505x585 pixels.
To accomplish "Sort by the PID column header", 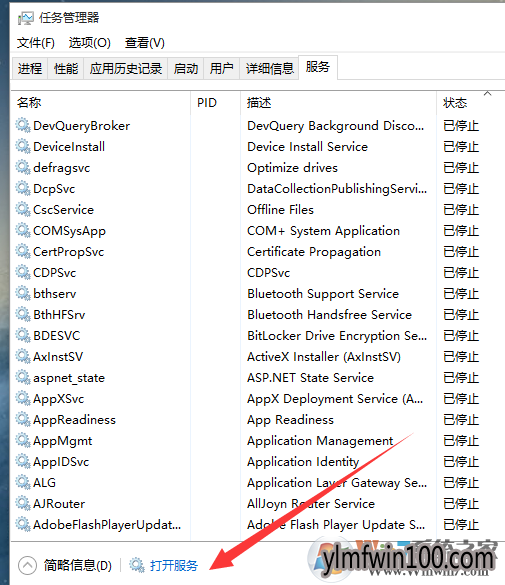I will point(216,103).
